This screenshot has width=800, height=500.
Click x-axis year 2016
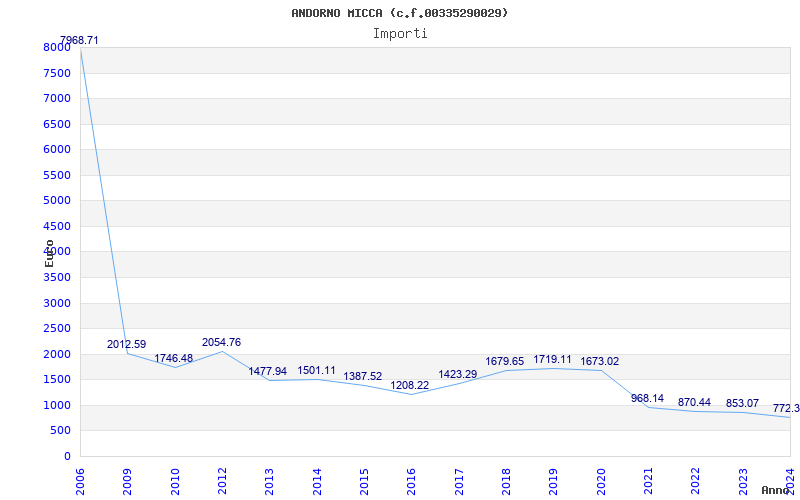pos(412,482)
